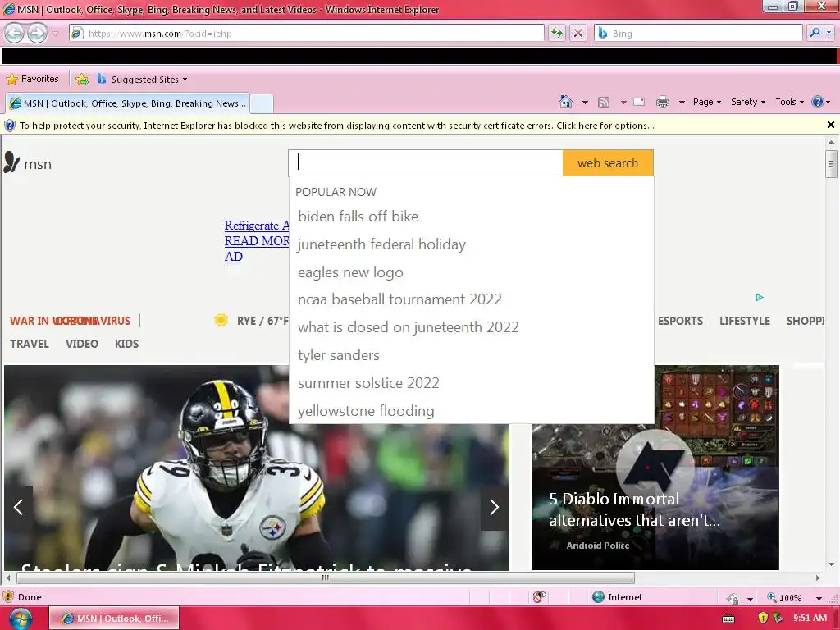Image resolution: width=840 pixels, height=630 pixels.
Task: Click the Stop loading X icon
Action: coord(578,33)
